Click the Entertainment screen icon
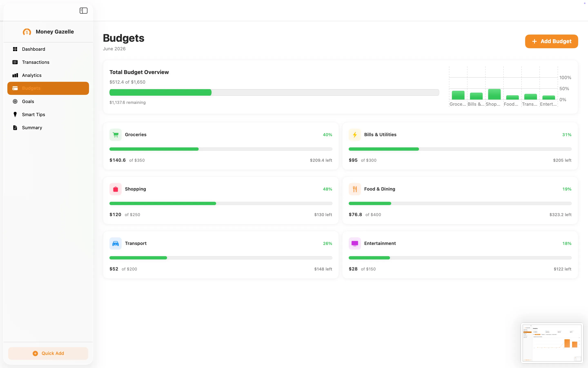Screen dimensions: 588x368 point(355,243)
